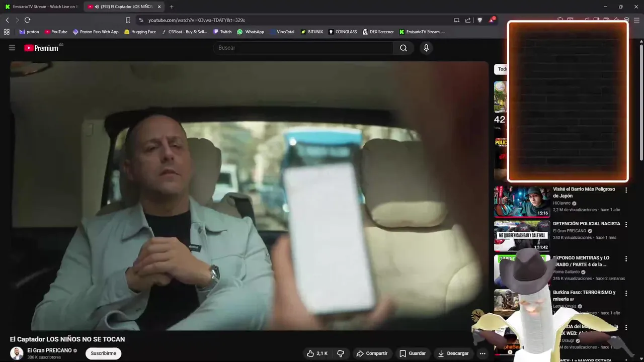Open the Proton Pass Web App bookmark

96,32
